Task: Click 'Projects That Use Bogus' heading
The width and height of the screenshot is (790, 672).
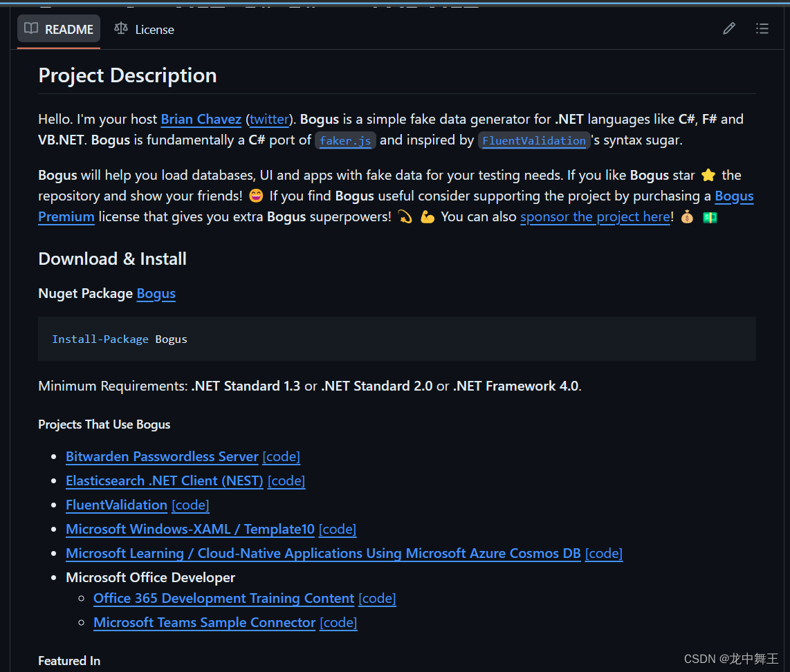Action: [104, 424]
